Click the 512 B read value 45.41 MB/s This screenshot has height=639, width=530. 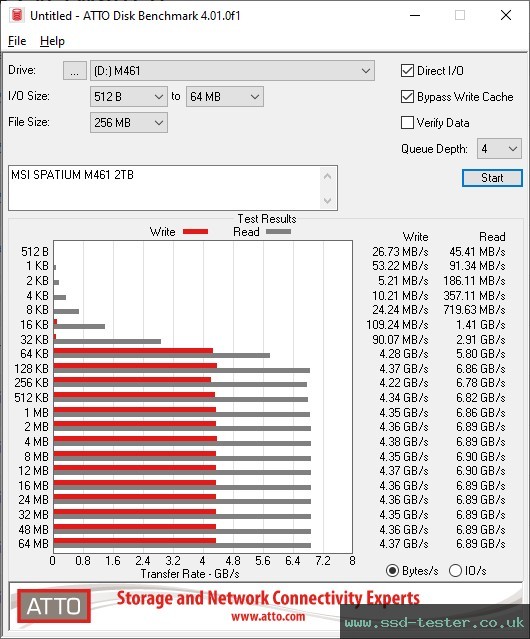477,252
